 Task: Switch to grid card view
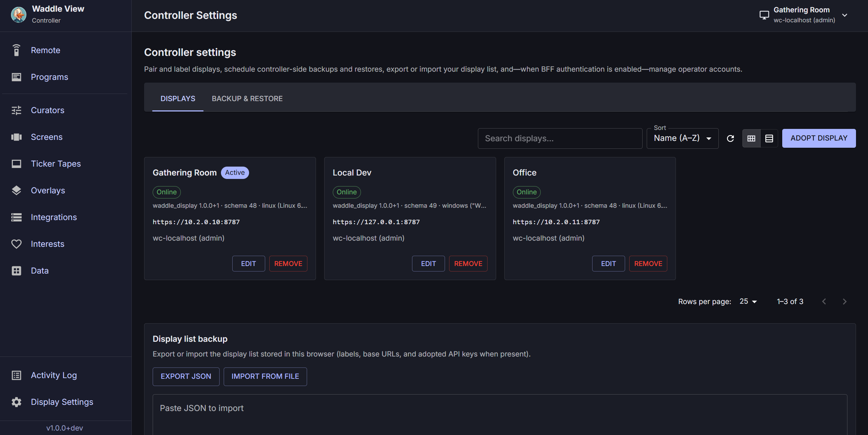751,138
